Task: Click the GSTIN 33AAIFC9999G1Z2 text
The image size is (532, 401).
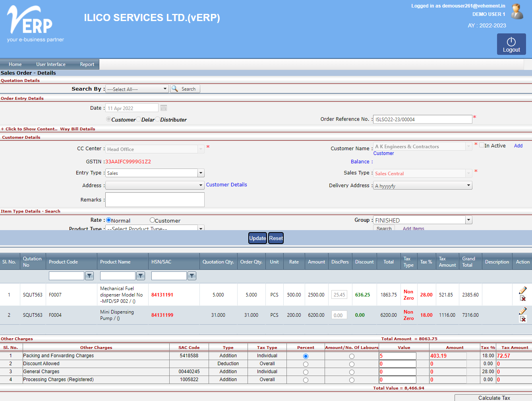Action: [128, 162]
